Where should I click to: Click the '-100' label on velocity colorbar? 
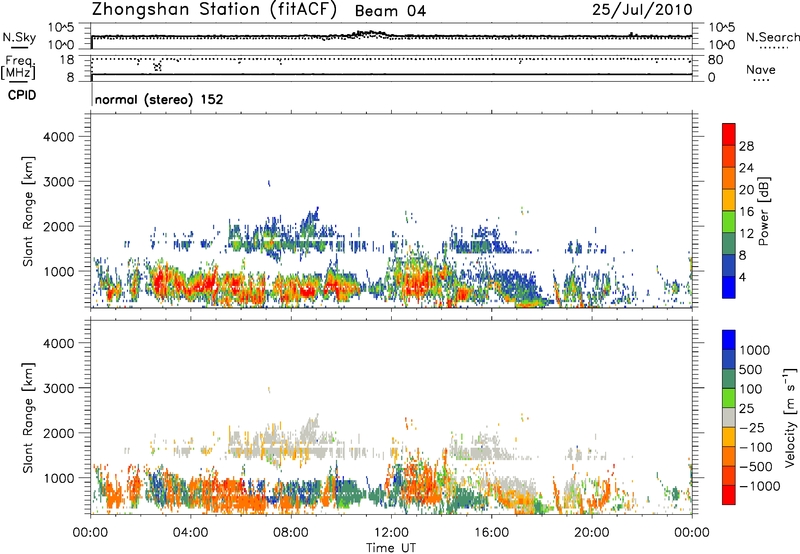756,447
